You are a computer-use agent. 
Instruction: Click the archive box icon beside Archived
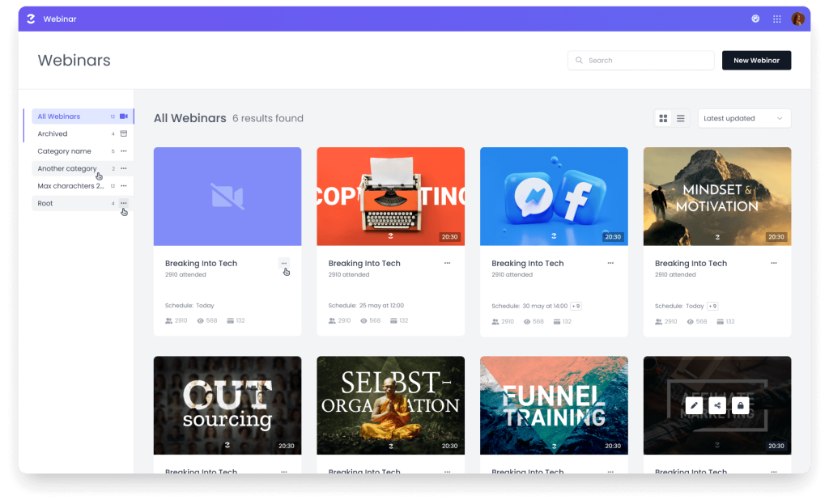click(x=124, y=134)
